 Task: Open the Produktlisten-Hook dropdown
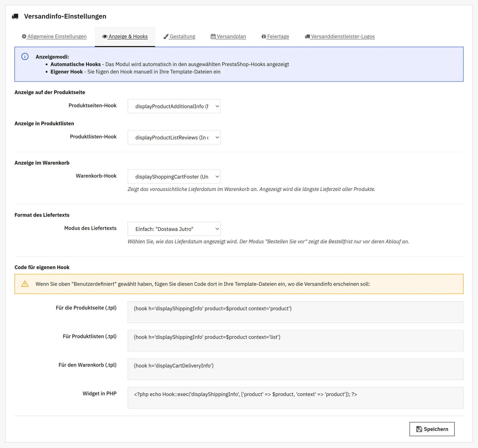coord(174,137)
